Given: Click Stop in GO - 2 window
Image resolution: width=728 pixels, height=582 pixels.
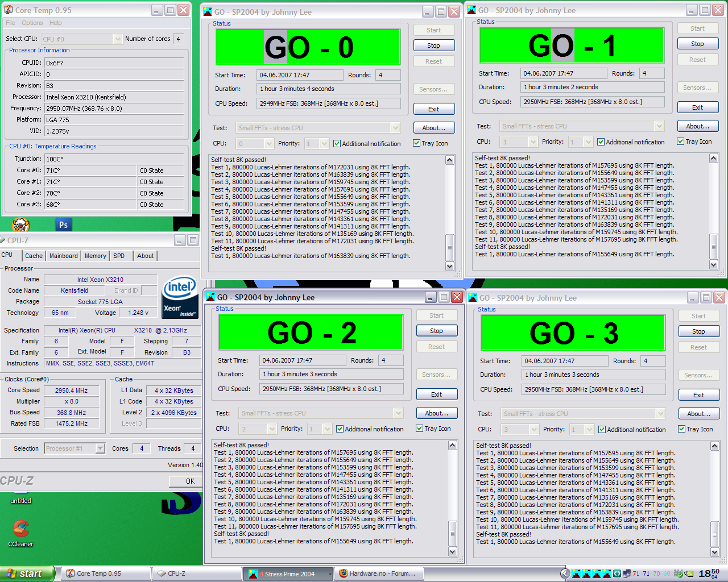Looking at the screenshot, I should coord(436,331).
